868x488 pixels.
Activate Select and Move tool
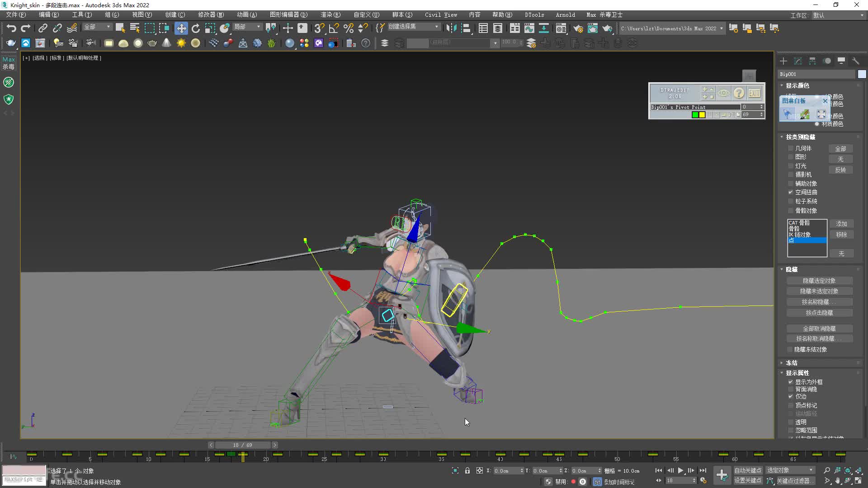click(x=181, y=28)
